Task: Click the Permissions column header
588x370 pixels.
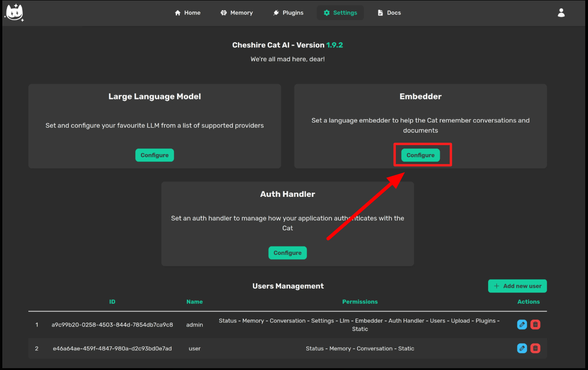Action: click(360, 302)
